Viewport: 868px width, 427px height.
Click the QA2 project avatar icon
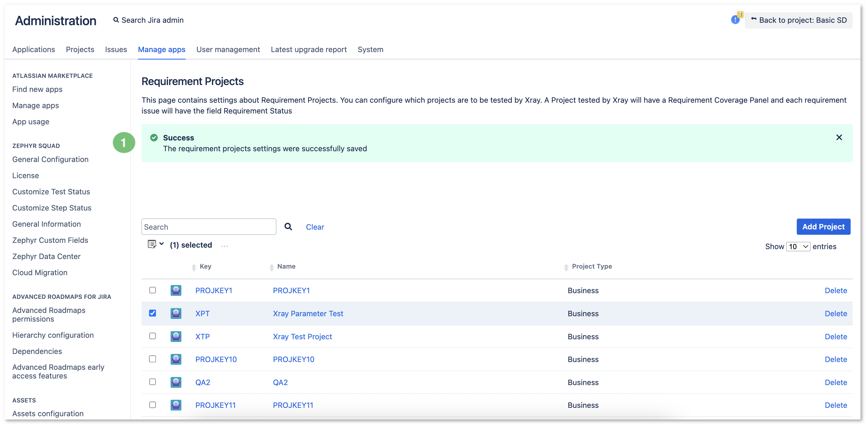coord(176,382)
